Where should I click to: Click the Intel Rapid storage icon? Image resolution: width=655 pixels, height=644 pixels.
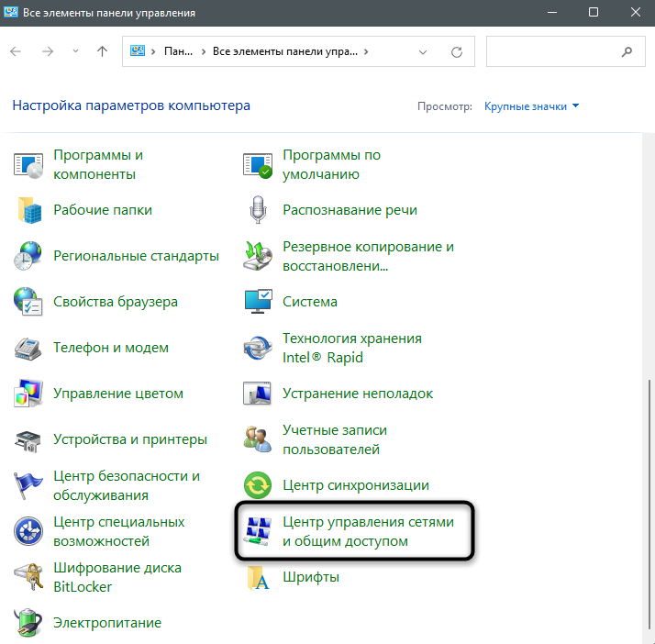(x=257, y=348)
